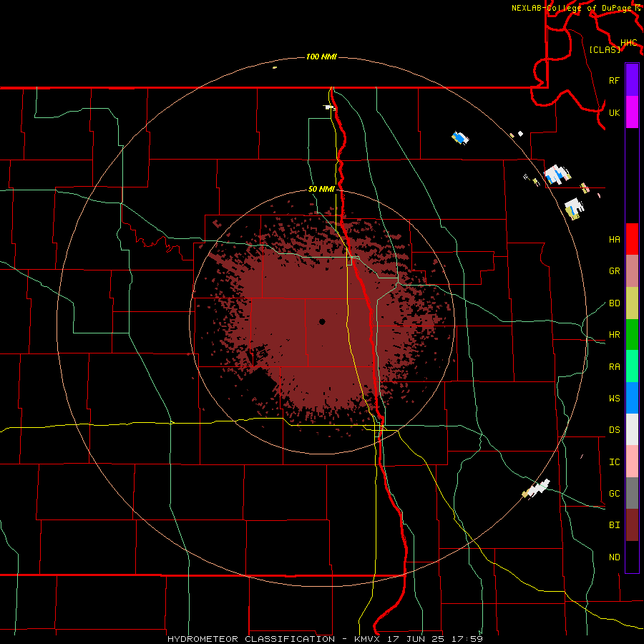The height and width of the screenshot is (644, 644).
Task: Click the 'HA' legend label text
Action: coord(615,239)
